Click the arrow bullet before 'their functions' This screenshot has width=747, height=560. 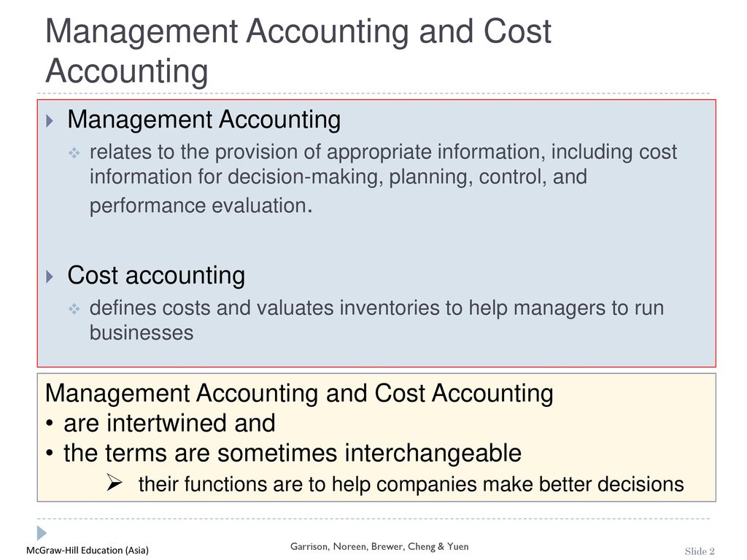tap(115, 483)
